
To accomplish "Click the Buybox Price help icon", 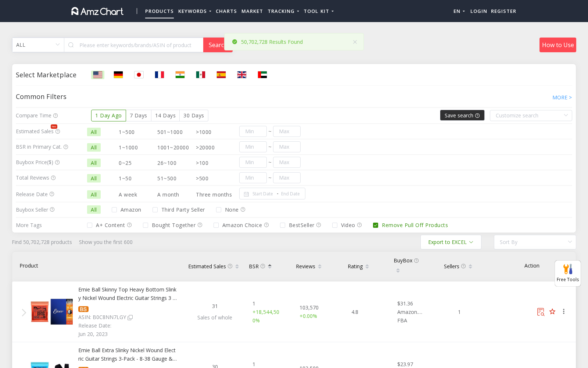I will (x=57, y=162).
